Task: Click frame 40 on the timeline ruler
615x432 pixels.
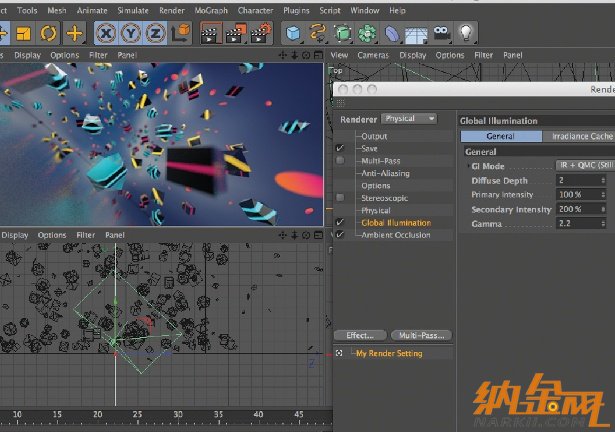Action: click(258, 415)
